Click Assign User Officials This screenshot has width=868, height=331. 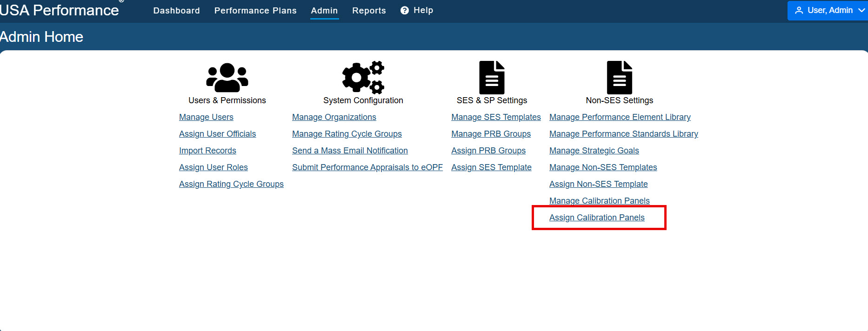pyautogui.click(x=217, y=134)
